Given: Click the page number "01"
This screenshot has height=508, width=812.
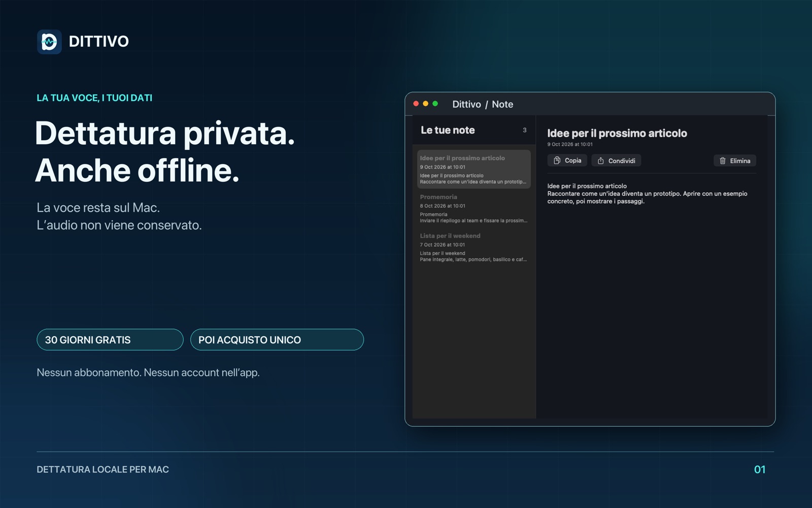Looking at the screenshot, I should point(760,469).
